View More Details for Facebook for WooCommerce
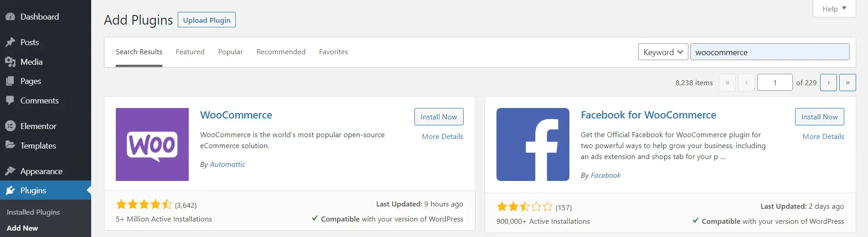The image size is (868, 237). tap(823, 136)
